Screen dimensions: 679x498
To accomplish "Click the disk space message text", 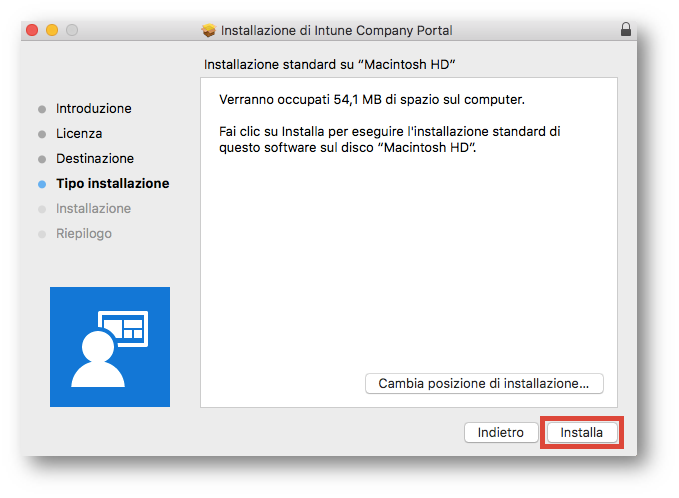I will coord(372,100).
